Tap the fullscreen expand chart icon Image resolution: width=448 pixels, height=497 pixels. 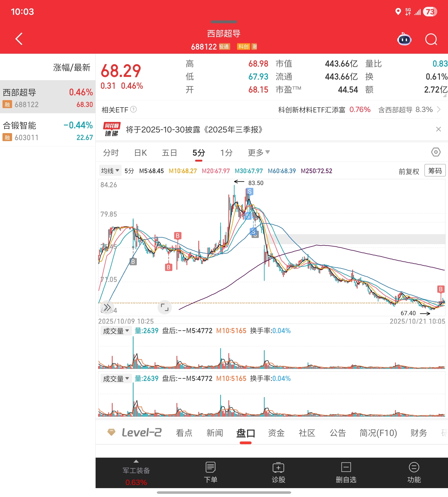click(x=164, y=307)
